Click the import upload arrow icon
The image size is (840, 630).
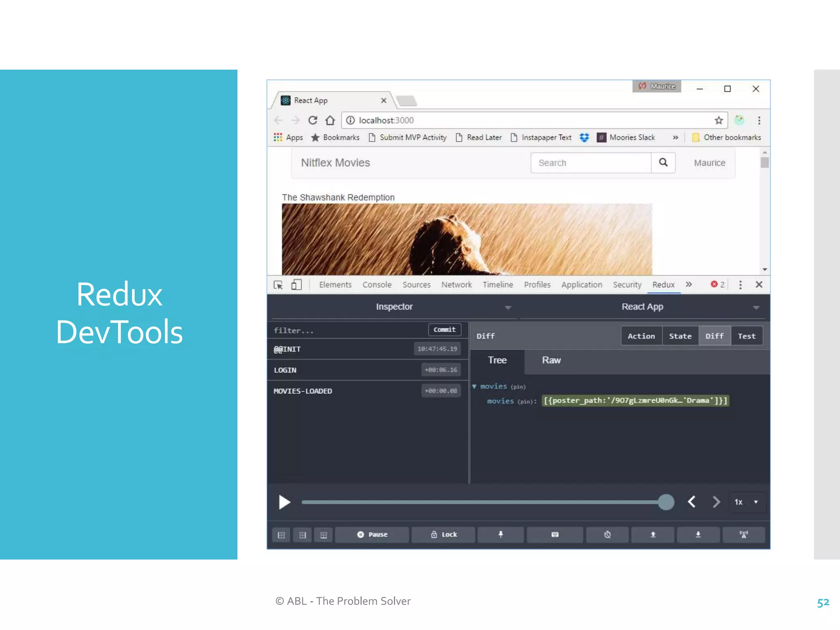653,534
